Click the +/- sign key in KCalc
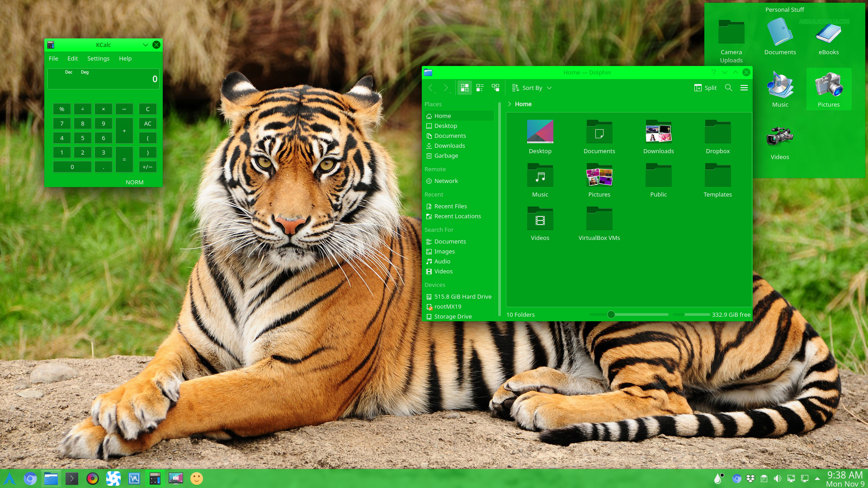The image size is (868, 488). (148, 167)
